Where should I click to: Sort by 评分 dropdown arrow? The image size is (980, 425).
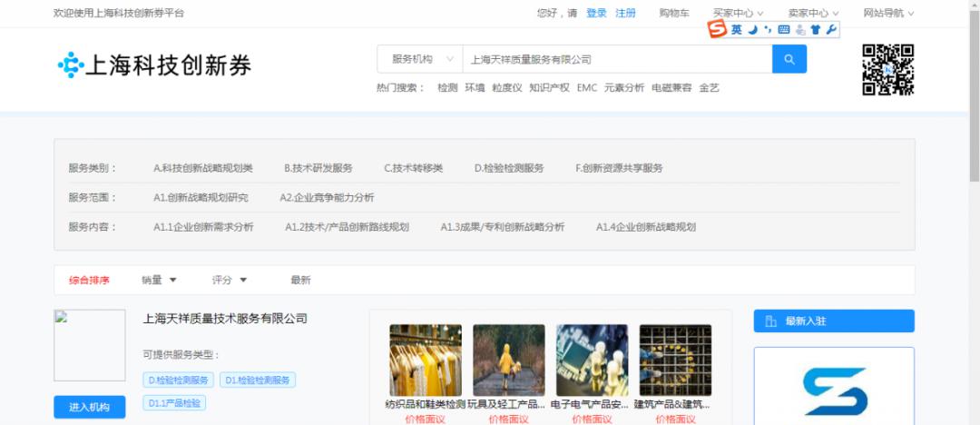point(243,281)
